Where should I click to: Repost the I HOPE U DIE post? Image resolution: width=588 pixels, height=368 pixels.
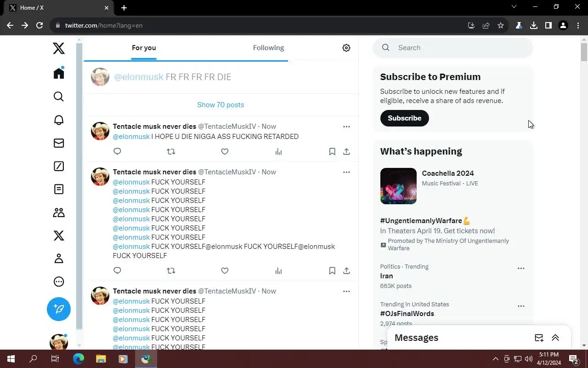171,151
